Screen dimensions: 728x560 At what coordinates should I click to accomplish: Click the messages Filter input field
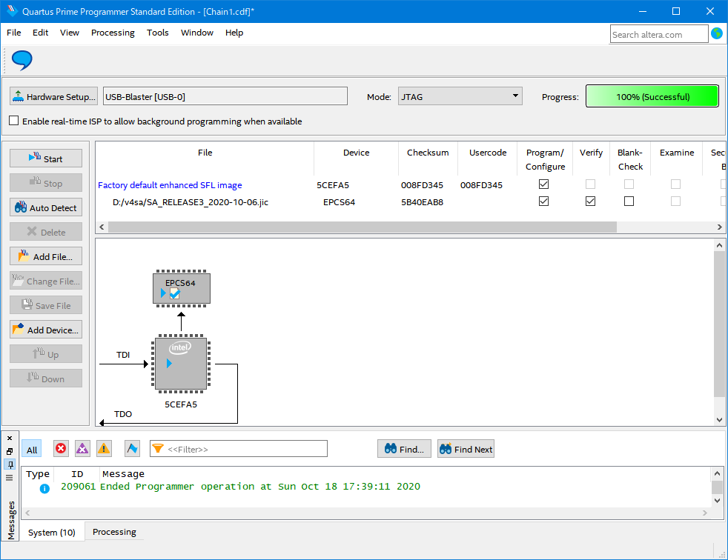click(239, 449)
